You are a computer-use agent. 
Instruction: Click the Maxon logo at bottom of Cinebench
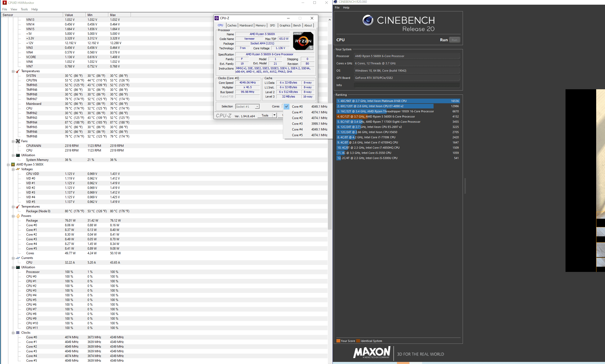tap(372, 352)
